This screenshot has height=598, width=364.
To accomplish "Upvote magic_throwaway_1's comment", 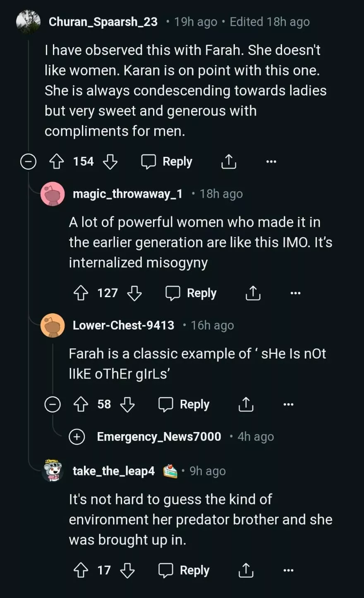I will [81, 293].
